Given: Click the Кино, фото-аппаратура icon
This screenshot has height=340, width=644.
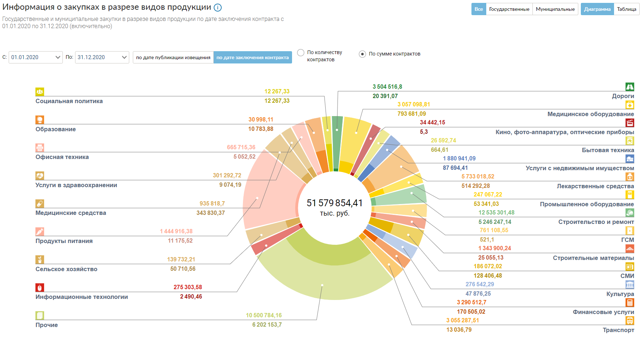Looking at the screenshot, I should 630,123.
